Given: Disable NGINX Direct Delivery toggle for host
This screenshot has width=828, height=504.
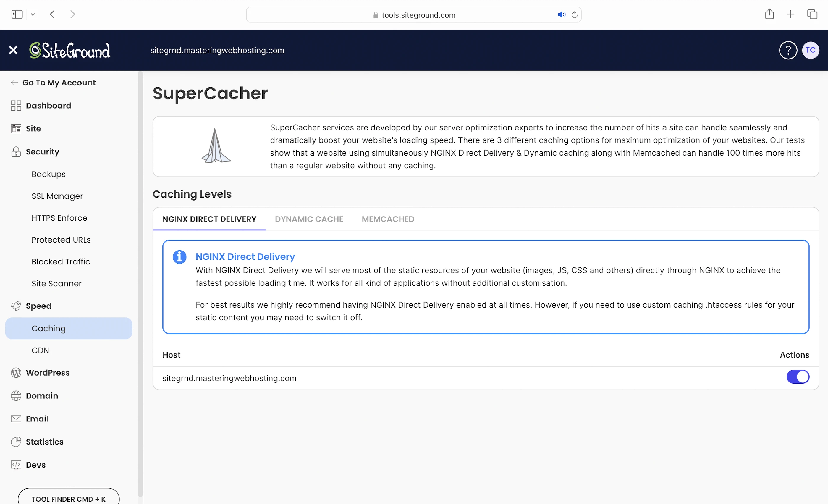Looking at the screenshot, I should pyautogui.click(x=798, y=377).
